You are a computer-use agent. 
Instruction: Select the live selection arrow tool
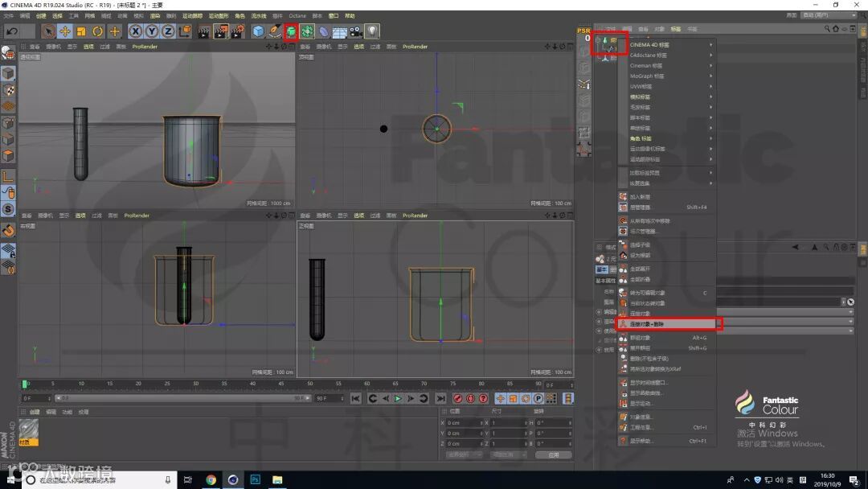[x=49, y=31]
